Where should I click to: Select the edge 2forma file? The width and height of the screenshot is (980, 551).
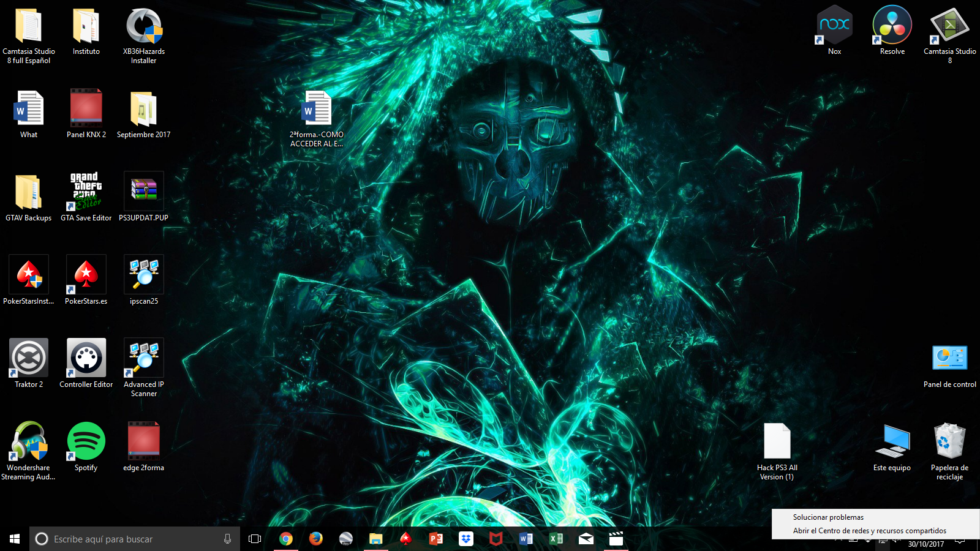pos(144,448)
